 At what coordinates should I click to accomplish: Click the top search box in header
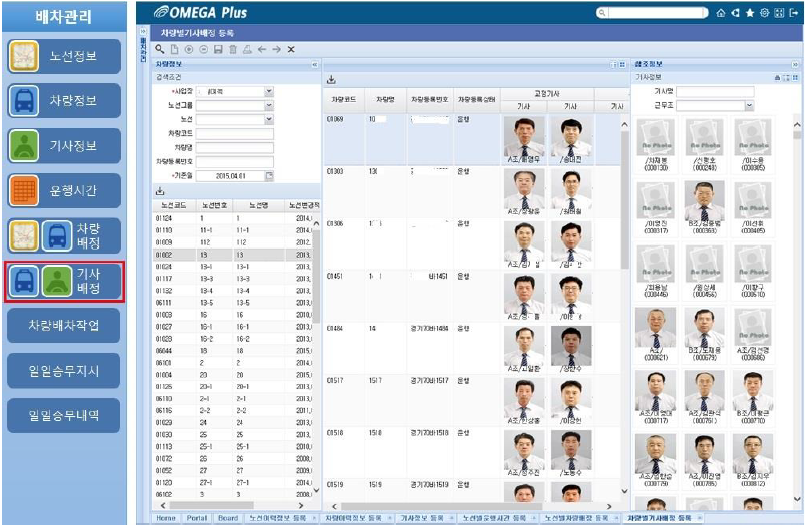point(650,13)
